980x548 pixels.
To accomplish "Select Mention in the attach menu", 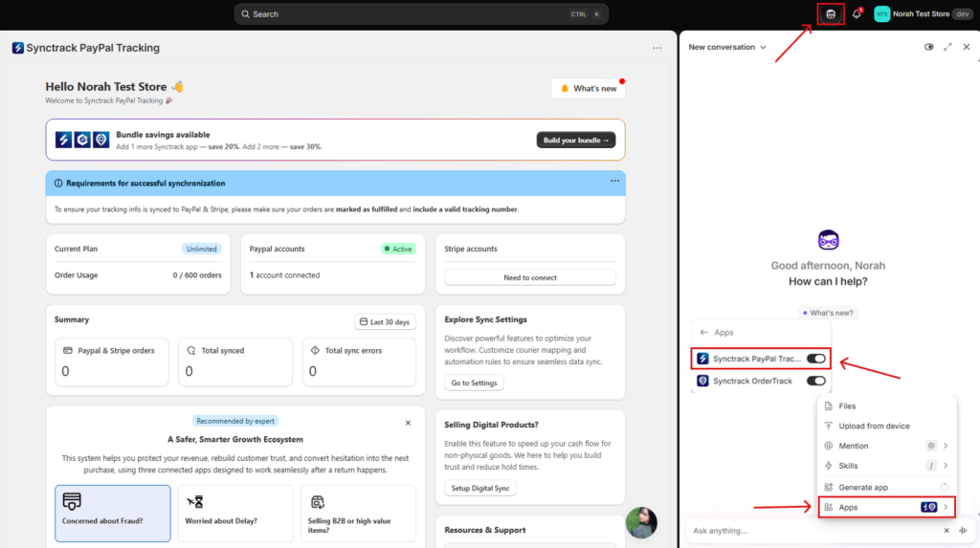I will click(886, 447).
